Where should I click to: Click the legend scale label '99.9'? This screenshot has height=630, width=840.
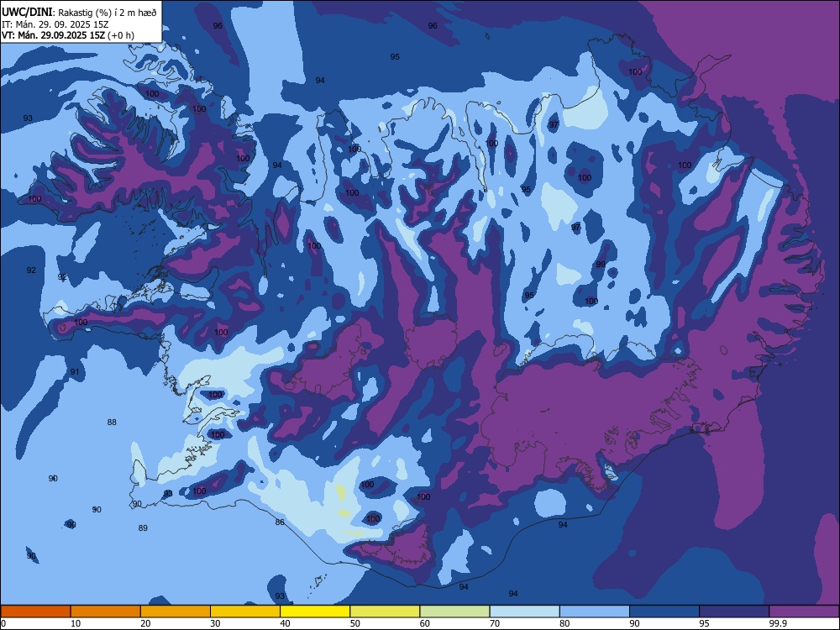coord(778,623)
